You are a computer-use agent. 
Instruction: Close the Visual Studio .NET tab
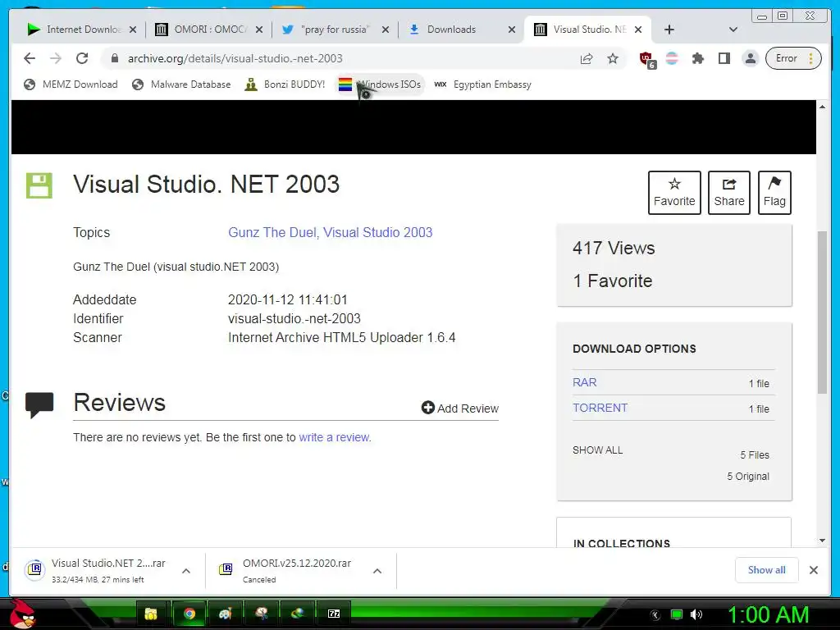pyautogui.click(x=638, y=30)
